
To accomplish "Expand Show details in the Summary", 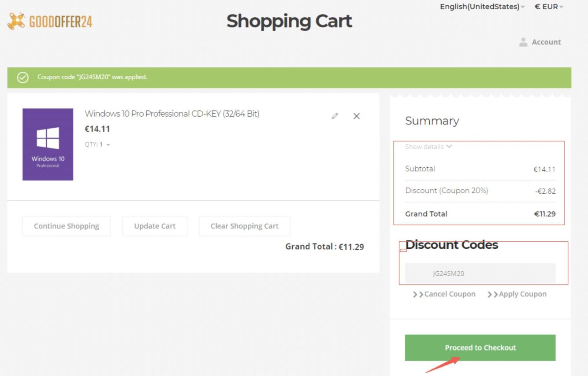I will pyautogui.click(x=428, y=147).
